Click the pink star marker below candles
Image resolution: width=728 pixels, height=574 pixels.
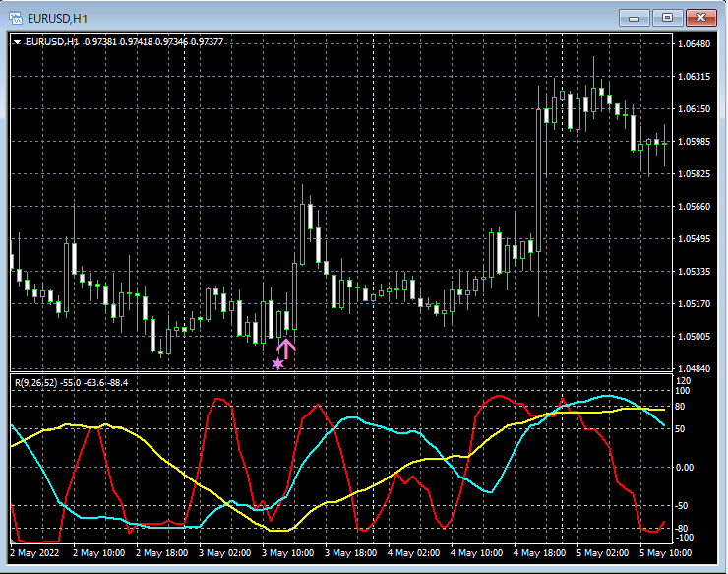[x=277, y=363]
